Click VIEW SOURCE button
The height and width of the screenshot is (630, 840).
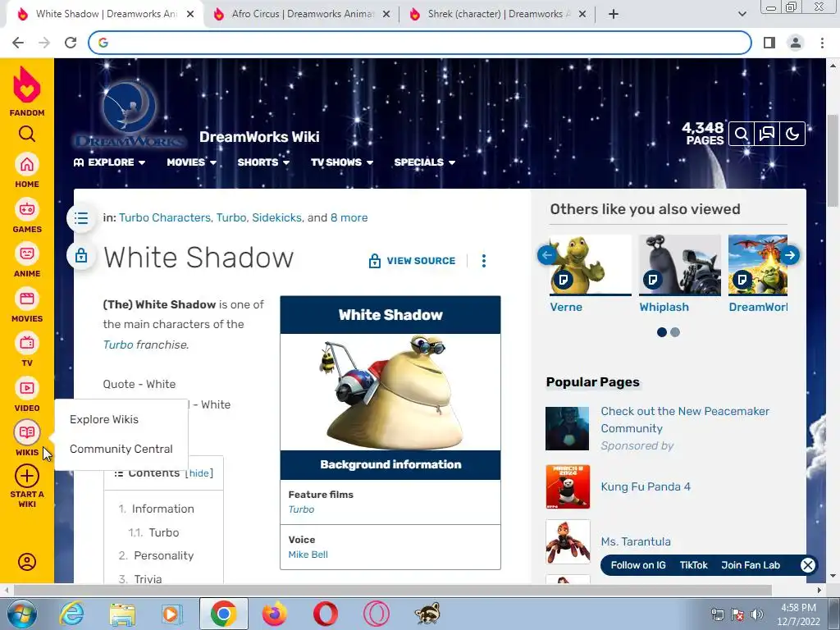(412, 261)
